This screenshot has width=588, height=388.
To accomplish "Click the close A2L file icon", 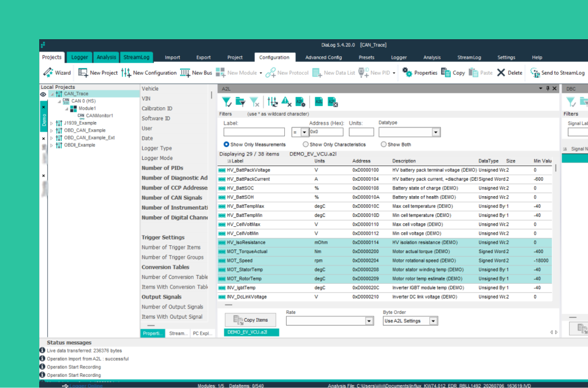I will [333, 102].
